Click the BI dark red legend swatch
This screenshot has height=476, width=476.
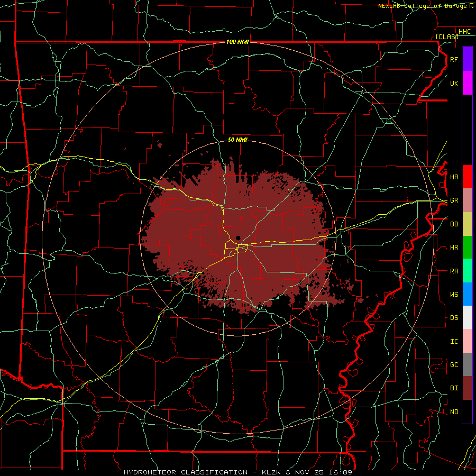[467, 388]
